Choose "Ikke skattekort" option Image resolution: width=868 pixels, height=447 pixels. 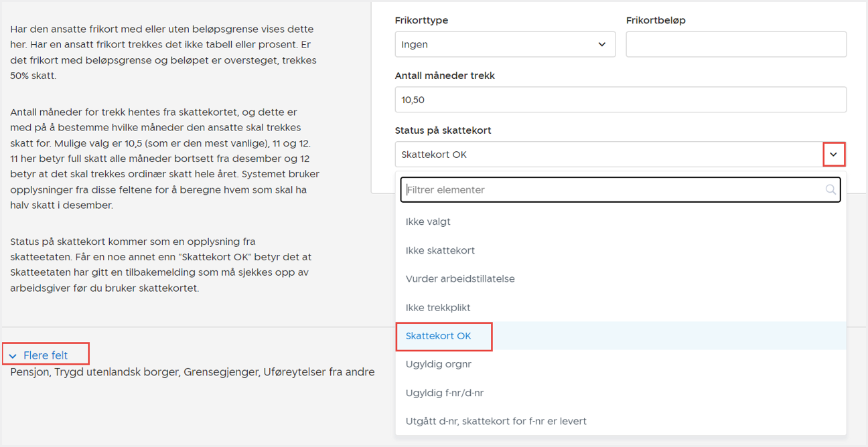(440, 250)
